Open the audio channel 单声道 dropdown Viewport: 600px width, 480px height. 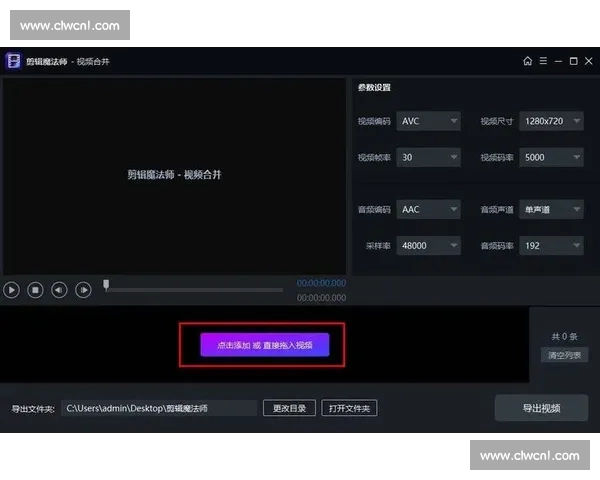click(x=551, y=209)
